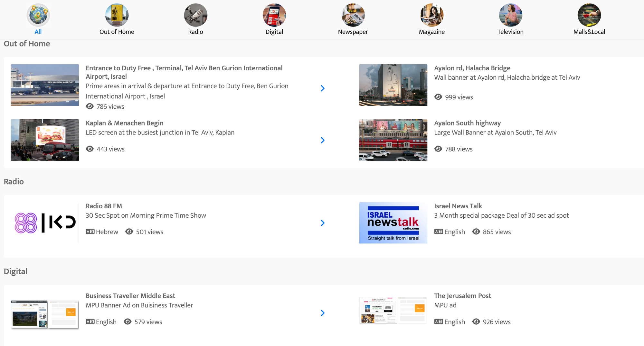Click the '926 views' count text
The height and width of the screenshot is (346, 644).
(x=497, y=322)
